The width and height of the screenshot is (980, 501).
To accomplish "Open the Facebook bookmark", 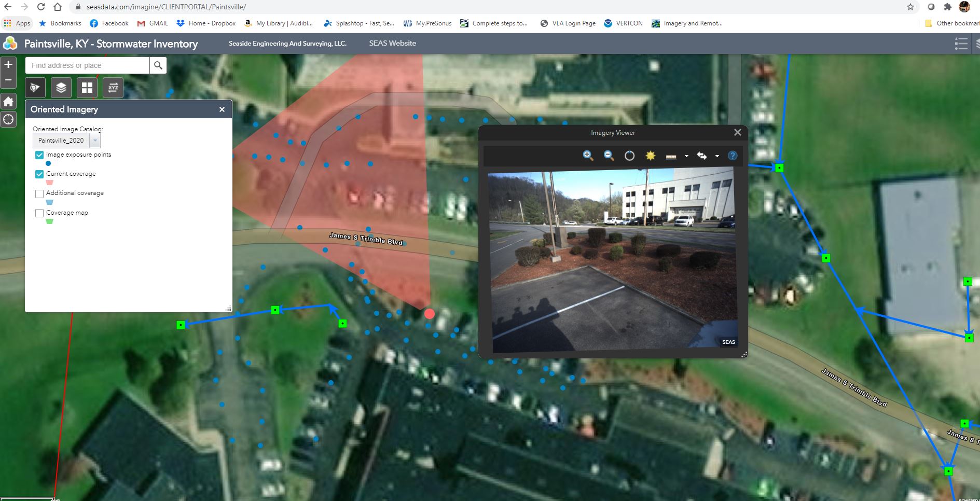I will tap(109, 23).
